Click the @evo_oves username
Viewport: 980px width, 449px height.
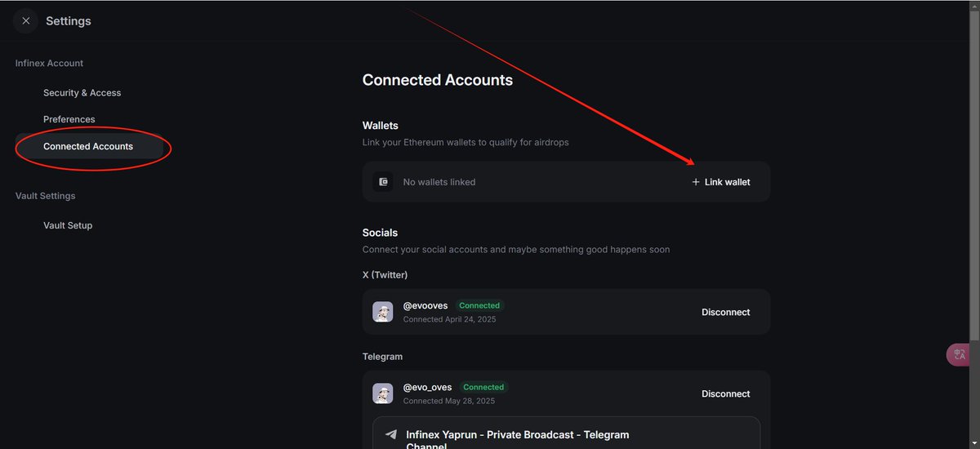pos(427,387)
